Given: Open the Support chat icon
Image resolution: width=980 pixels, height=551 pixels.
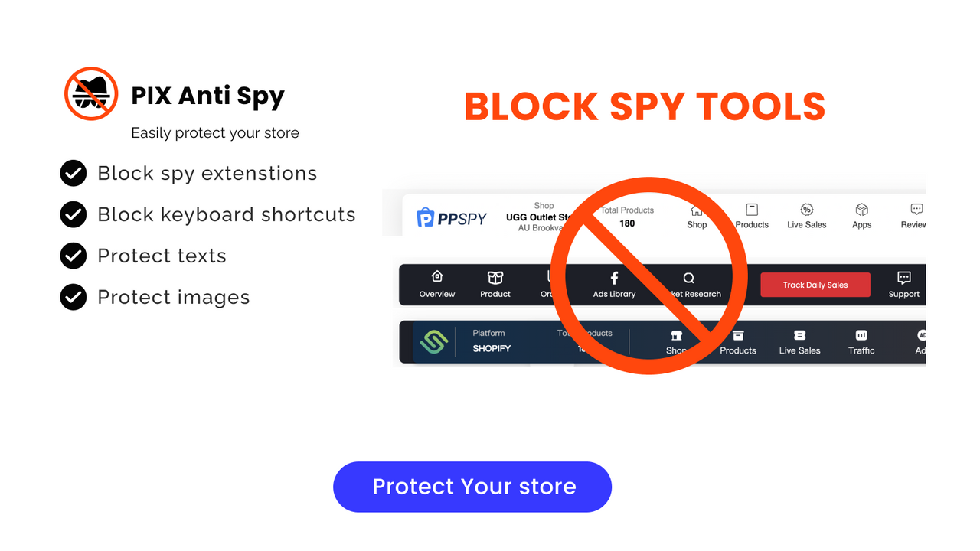Looking at the screenshot, I should [x=903, y=279].
